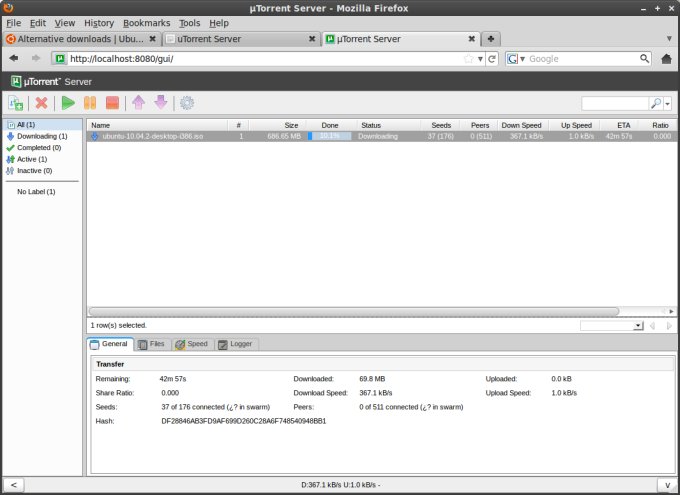Click the localhost:8080/gui address bar
The height and width of the screenshot is (495, 680).
[x=265, y=59]
